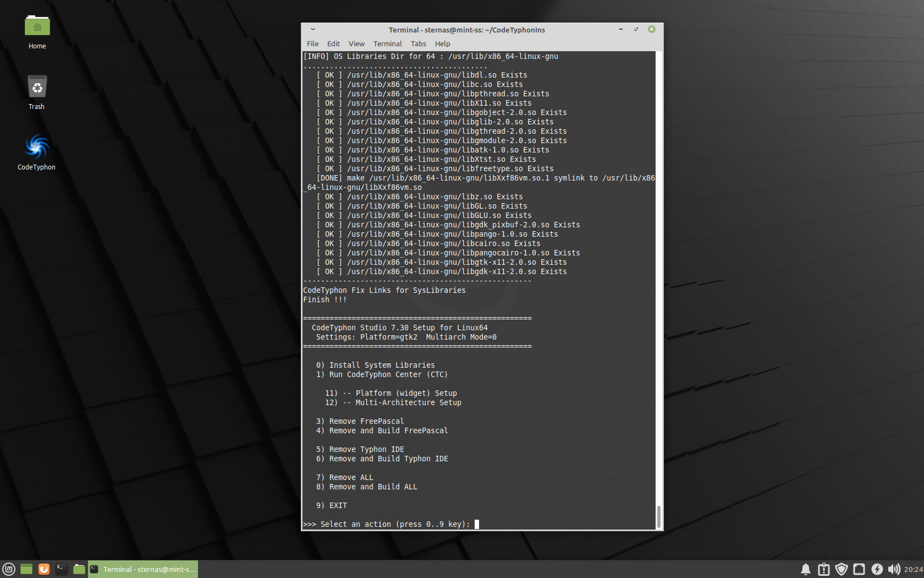This screenshot has height=578, width=924.
Task: Open the Linux Mint menu button
Action: point(9,569)
